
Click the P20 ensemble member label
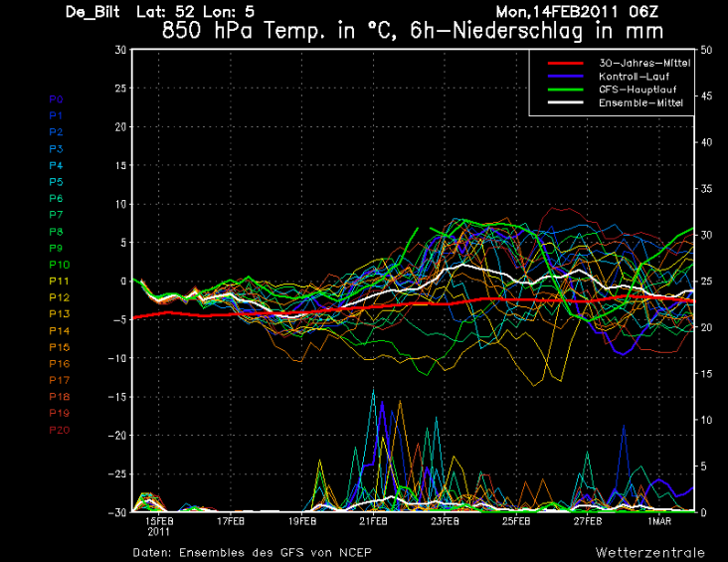60,430
